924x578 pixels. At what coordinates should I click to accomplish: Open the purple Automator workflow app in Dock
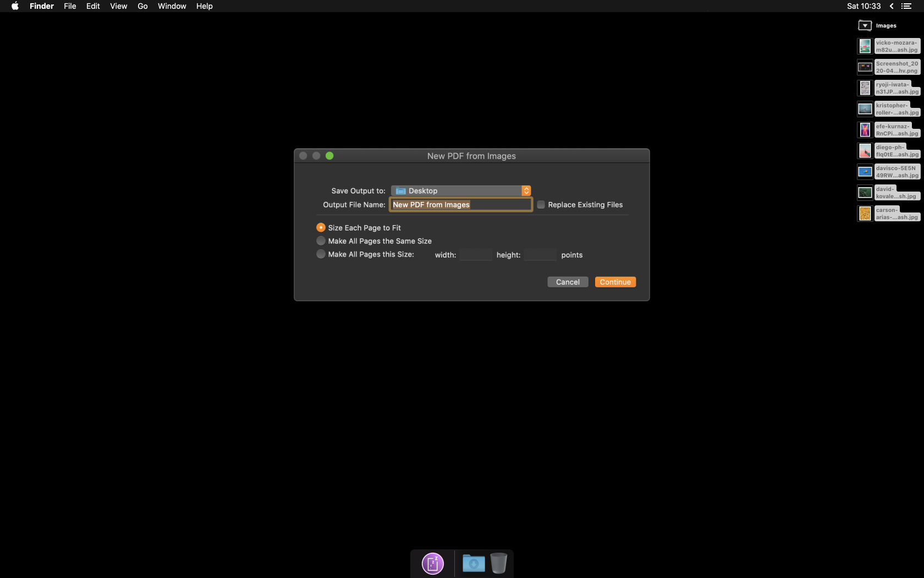433,564
